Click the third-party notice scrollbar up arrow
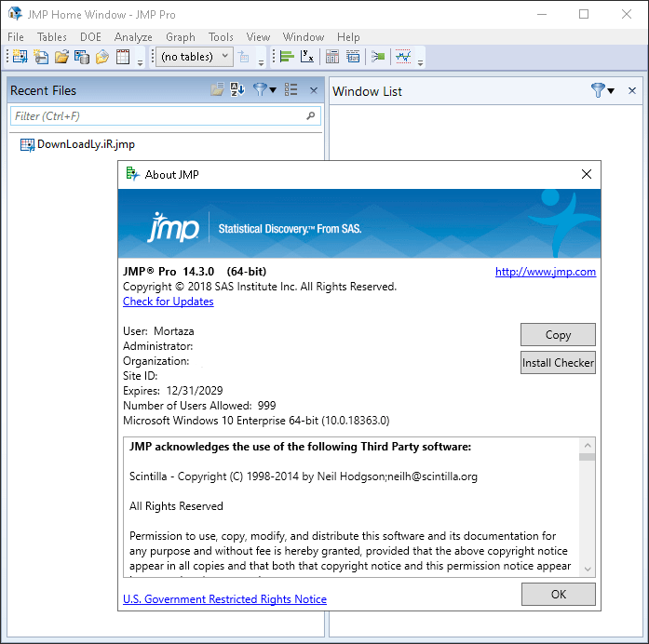Screen dimensions: 649x644 click(587, 446)
